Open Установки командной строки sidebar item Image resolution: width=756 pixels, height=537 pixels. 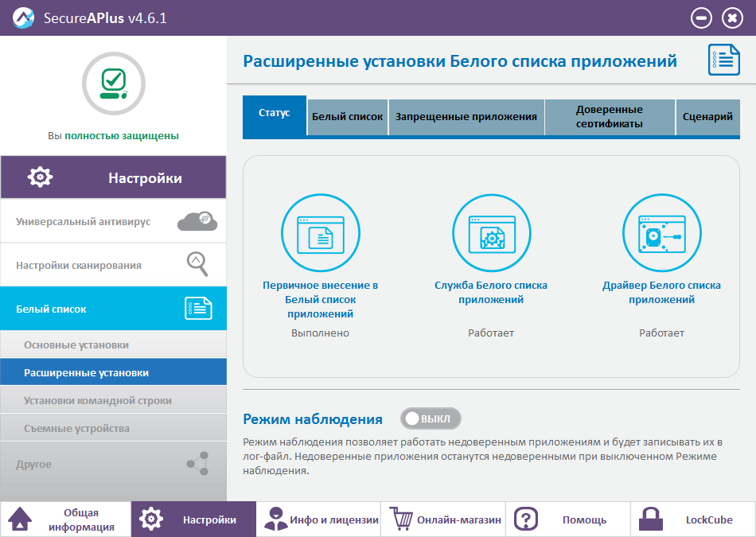point(113,400)
